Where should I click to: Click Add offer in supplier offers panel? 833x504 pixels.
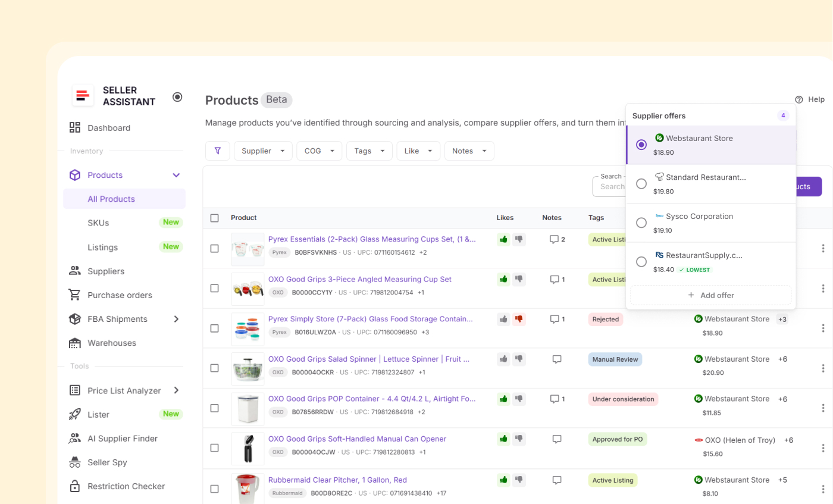tap(710, 295)
